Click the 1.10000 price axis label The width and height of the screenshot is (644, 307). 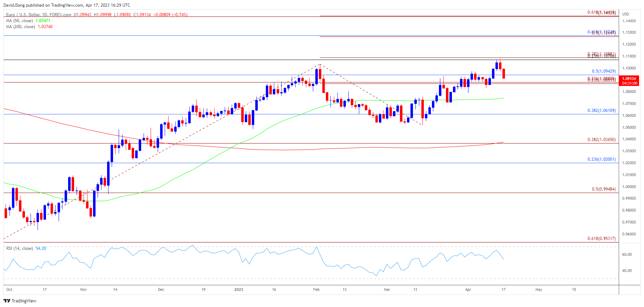[629, 68]
